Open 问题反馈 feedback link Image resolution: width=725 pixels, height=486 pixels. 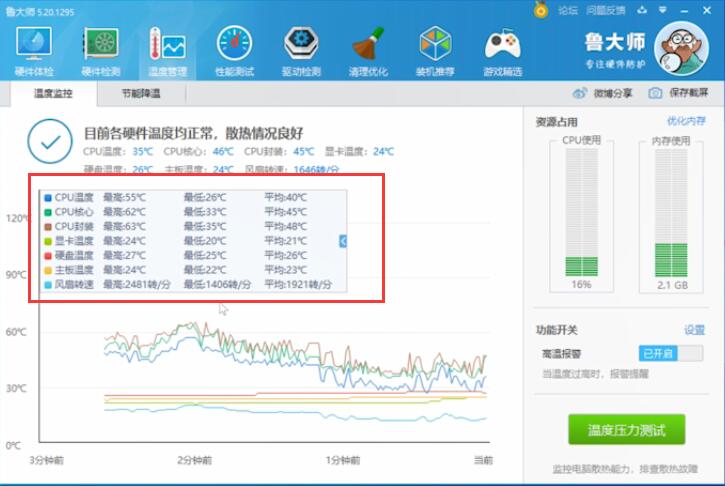click(606, 10)
